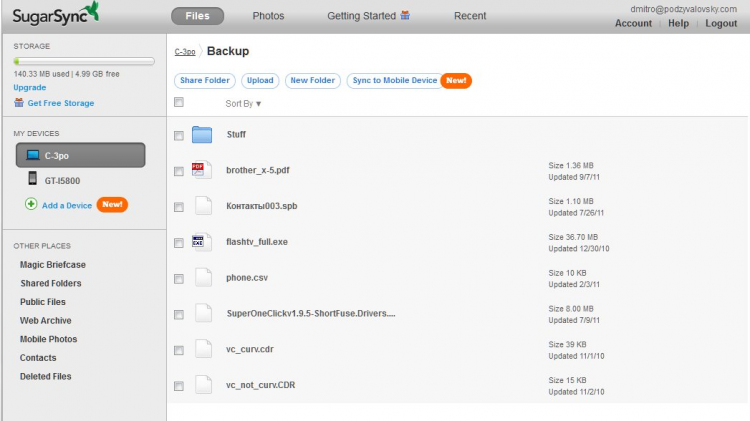Image resolution: width=750 pixels, height=421 pixels.
Task: Switch to the Files tab
Action: [x=198, y=16]
